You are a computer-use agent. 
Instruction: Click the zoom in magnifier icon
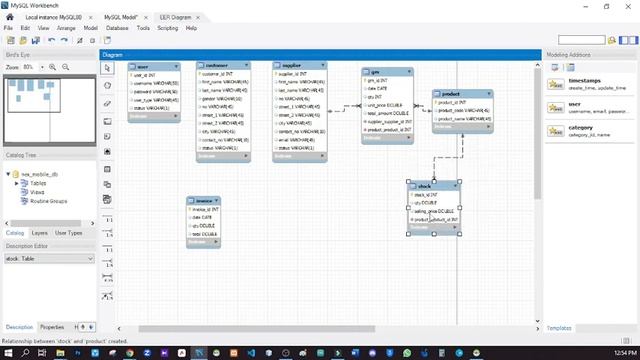click(x=53, y=67)
